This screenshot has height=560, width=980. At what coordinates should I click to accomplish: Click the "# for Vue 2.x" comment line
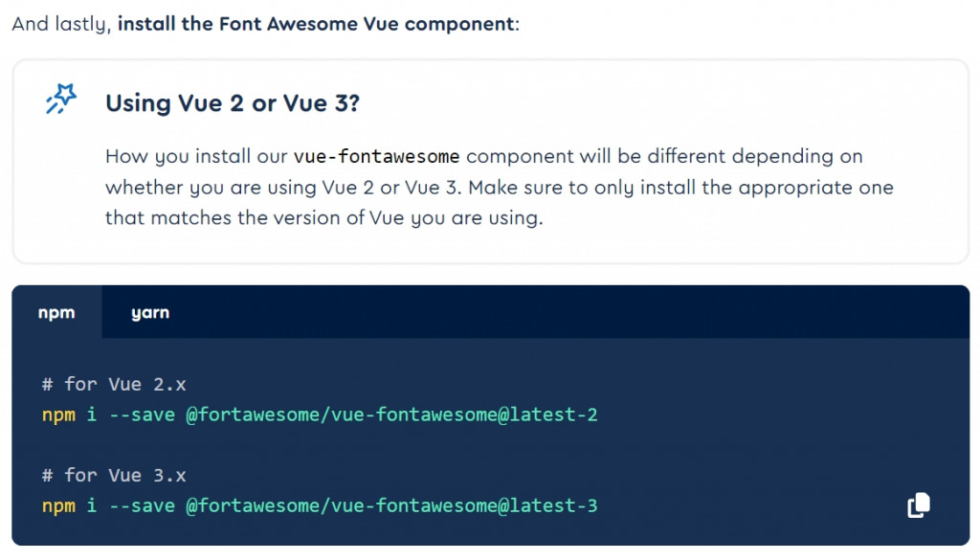pos(114,384)
